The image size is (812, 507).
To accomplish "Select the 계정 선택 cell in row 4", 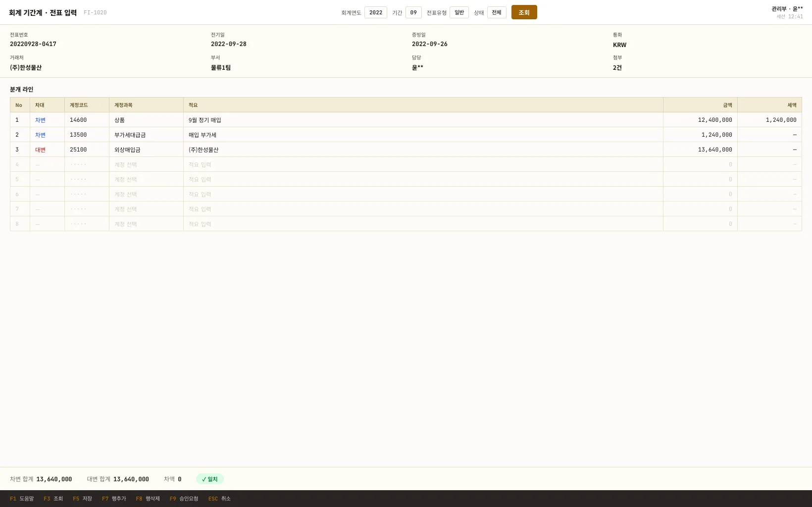I will click(x=146, y=164).
